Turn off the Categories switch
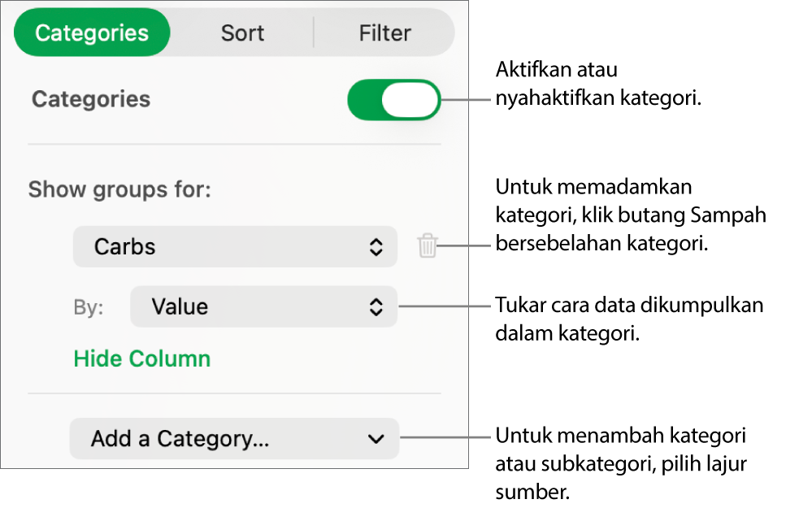This screenshot has height=508, width=812. tap(393, 100)
